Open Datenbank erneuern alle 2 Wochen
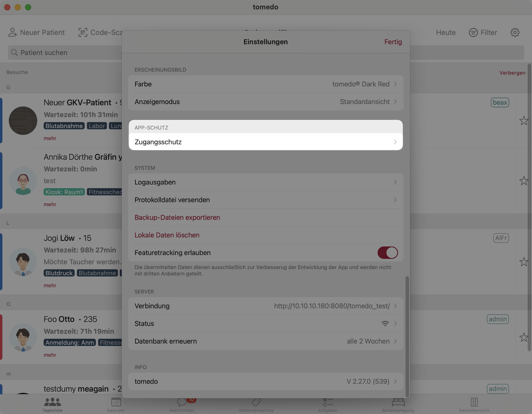532x414 pixels. click(266, 341)
